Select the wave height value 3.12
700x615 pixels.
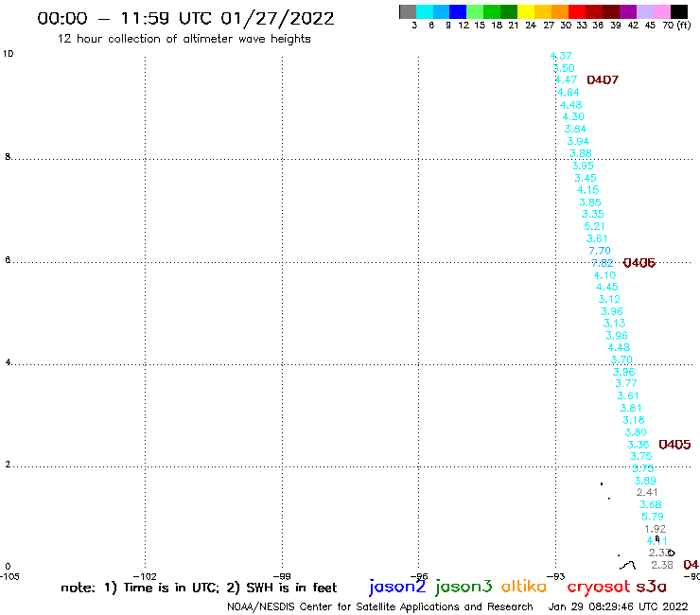[x=609, y=299]
